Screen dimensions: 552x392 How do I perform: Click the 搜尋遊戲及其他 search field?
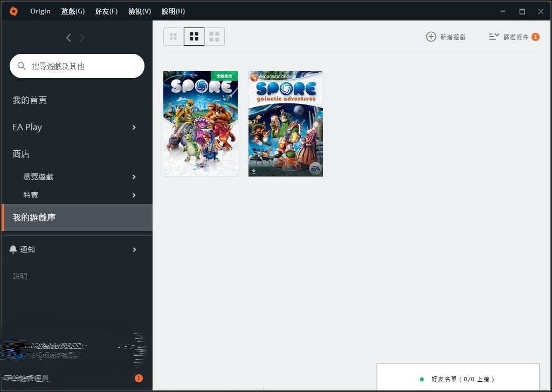point(77,66)
